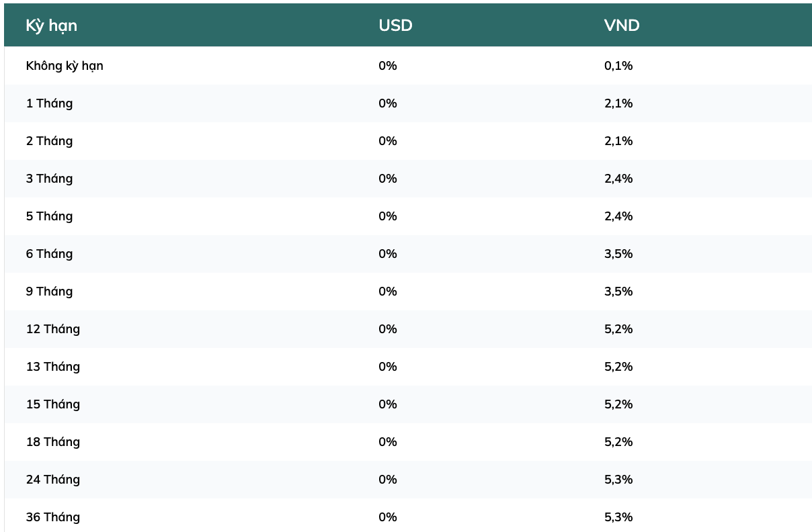Select the 5,3% rate for 36 Tháng

[618, 517]
